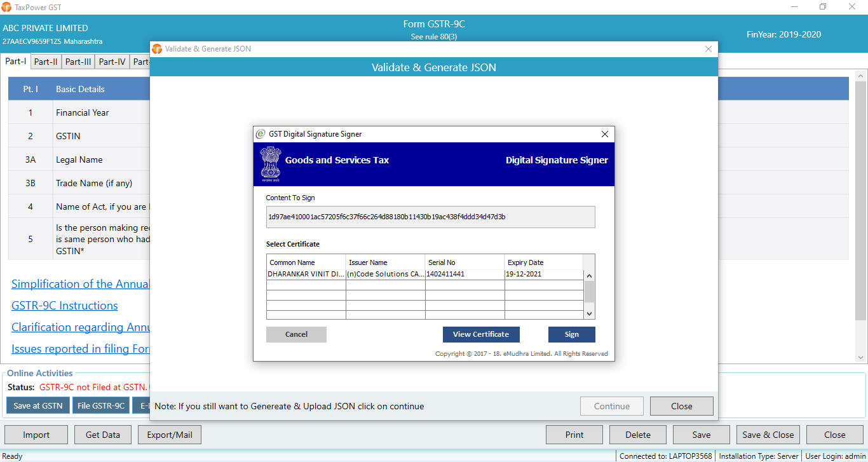Image resolution: width=868 pixels, height=462 pixels.
Task: Switch to Part-IV tab
Action: (x=112, y=62)
